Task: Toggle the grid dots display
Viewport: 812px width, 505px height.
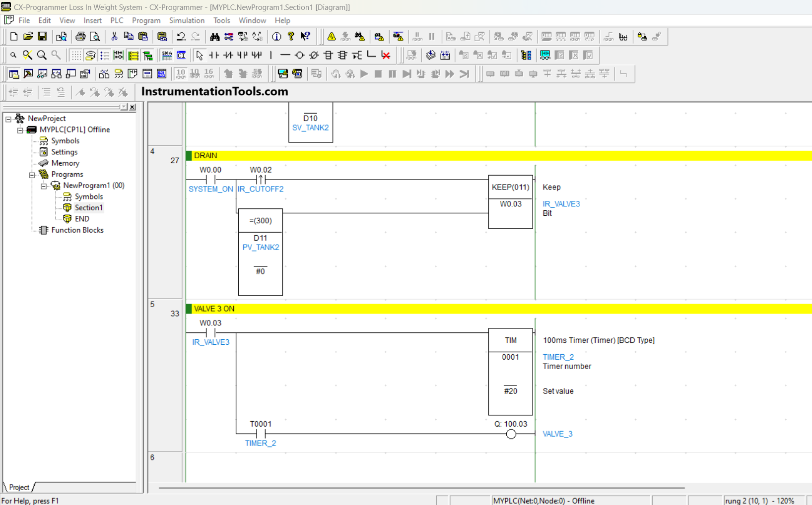Action: 76,55
